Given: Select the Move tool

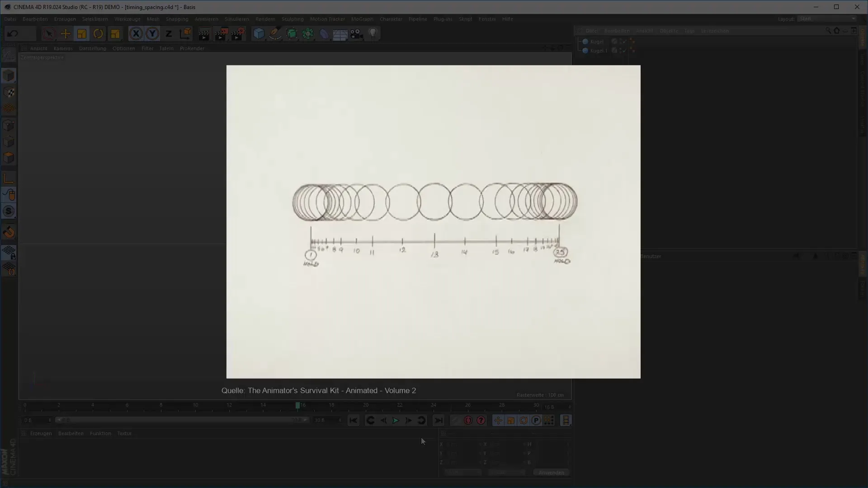Looking at the screenshot, I should (x=66, y=33).
